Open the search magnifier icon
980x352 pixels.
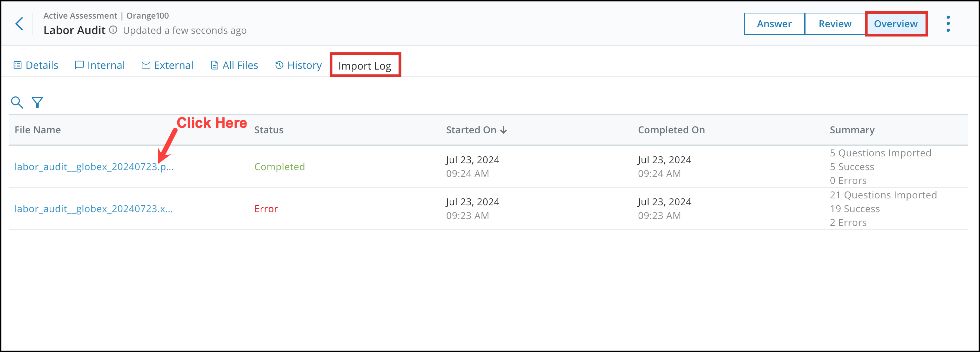coord(17,102)
